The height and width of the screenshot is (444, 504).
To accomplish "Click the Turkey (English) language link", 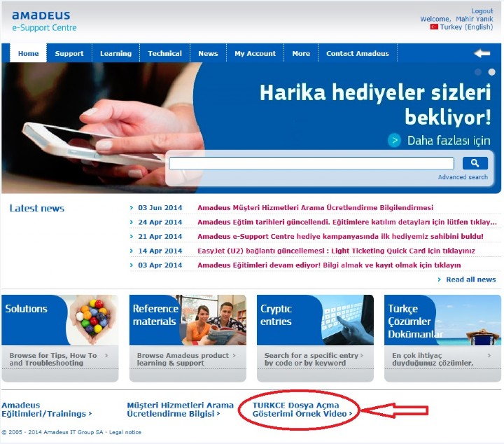I will click(x=466, y=27).
